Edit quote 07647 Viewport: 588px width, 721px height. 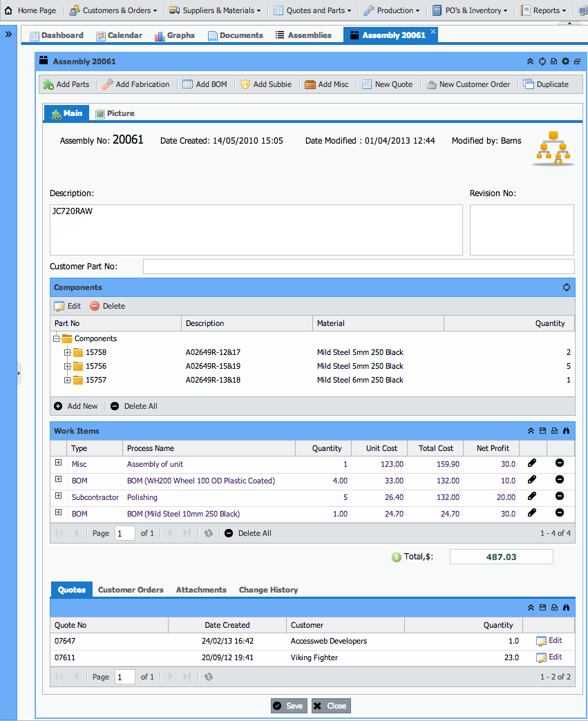[x=549, y=641]
